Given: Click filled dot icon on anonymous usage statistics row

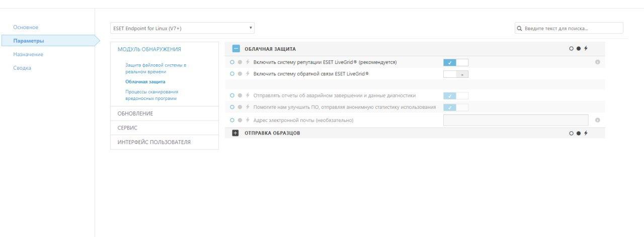Looking at the screenshot, I should tap(240, 107).
